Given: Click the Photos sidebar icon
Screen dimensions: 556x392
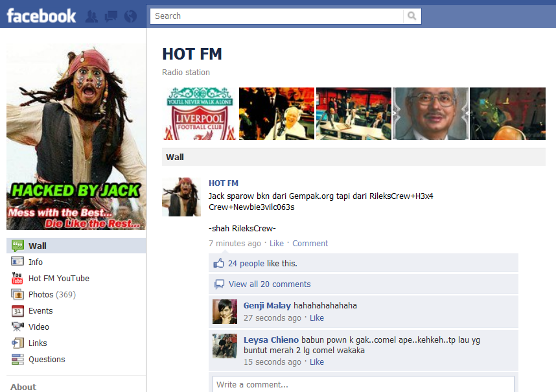Looking at the screenshot, I should 17,294.
